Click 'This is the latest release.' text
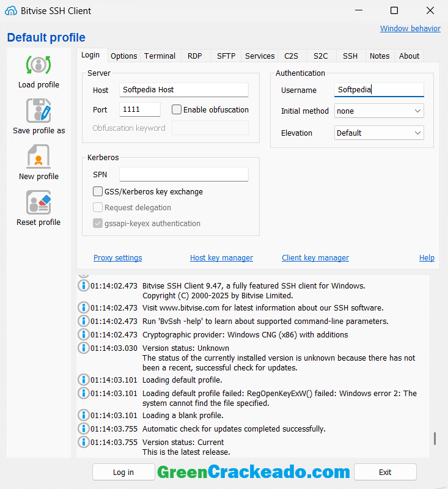The width and height of the screenshot is (448, 489). 186,452
